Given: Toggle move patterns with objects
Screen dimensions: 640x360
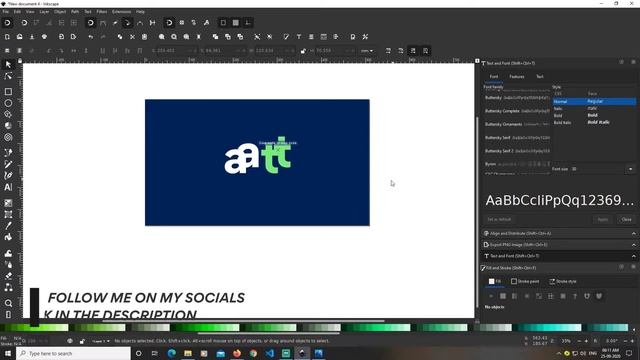Looking at the screenshot, I should tap(425, 51).
